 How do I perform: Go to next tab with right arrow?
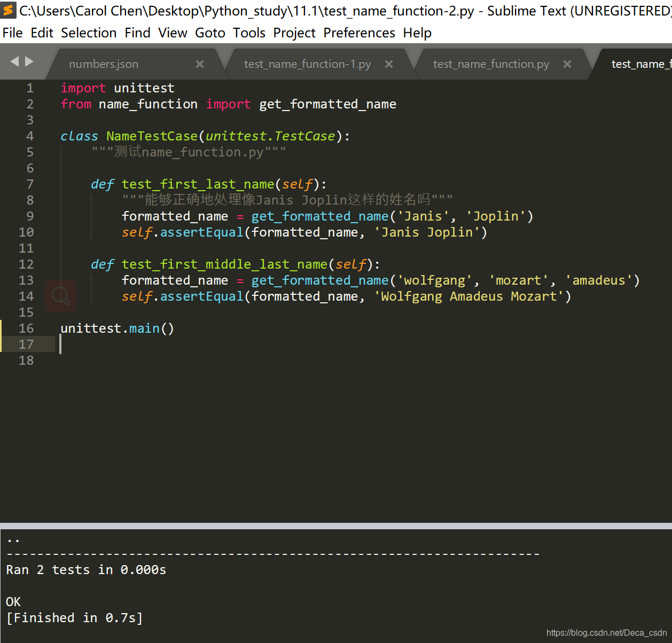pyautogui.click(x=29, y=61)
